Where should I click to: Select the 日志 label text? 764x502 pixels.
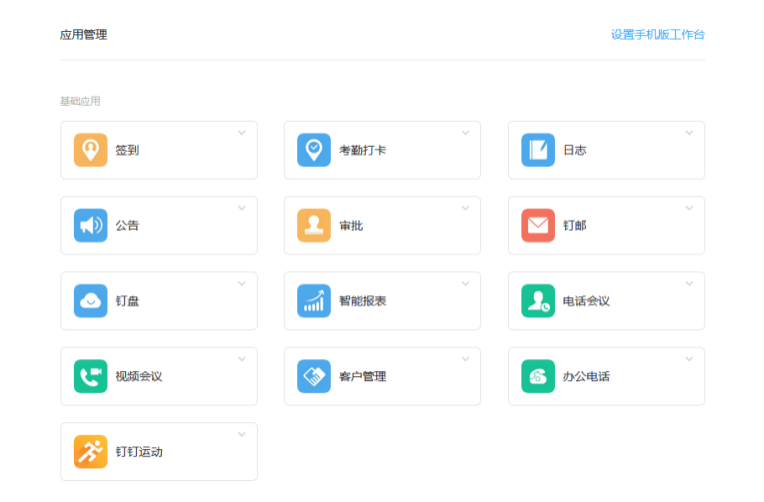click(x=574, y=150)
